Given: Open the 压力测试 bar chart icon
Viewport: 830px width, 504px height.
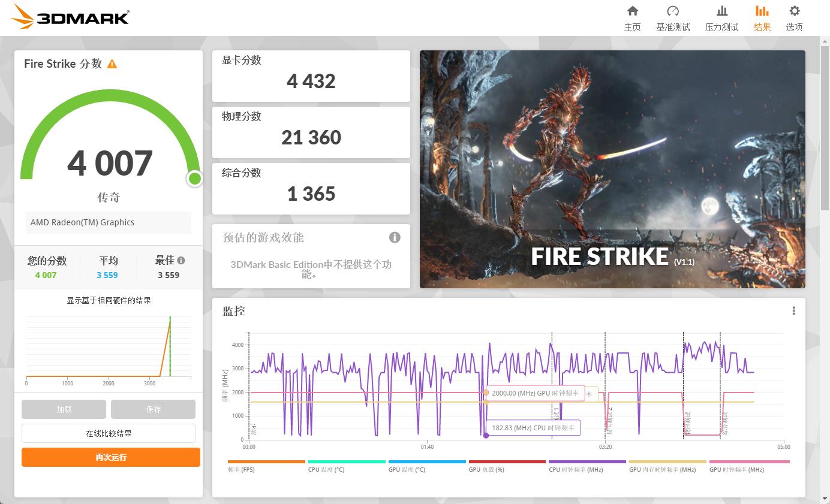Looking at the screenshot, I should [x=722, y=11].
